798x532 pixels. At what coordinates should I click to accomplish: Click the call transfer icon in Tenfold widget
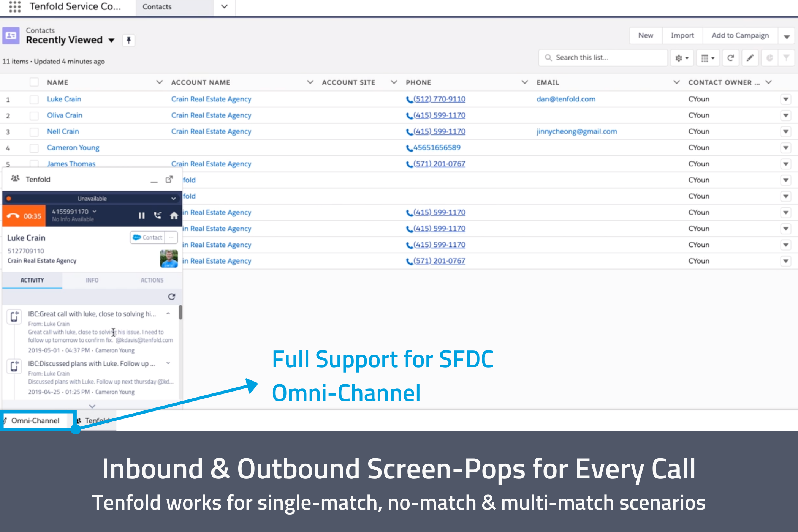point(158,215)
